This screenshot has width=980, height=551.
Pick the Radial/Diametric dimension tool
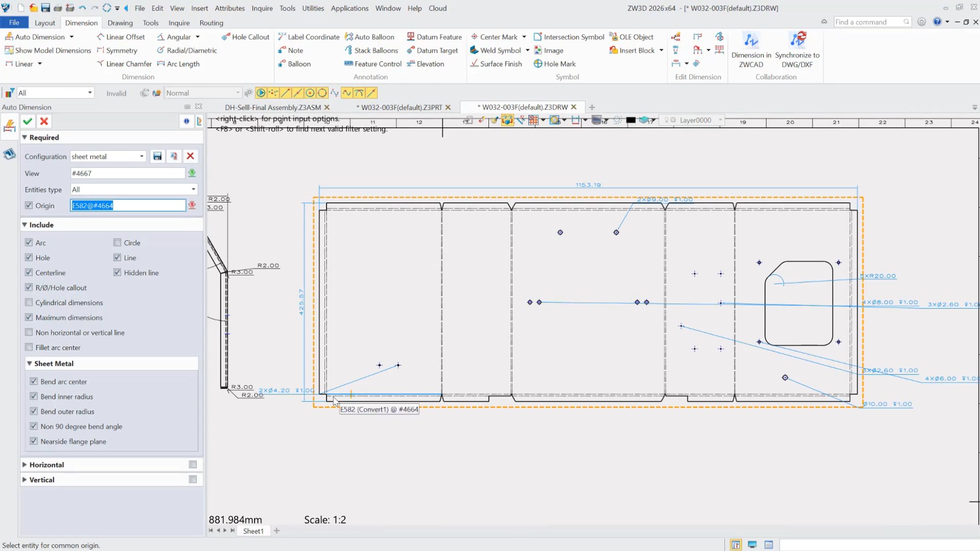[x=187, y=50]
